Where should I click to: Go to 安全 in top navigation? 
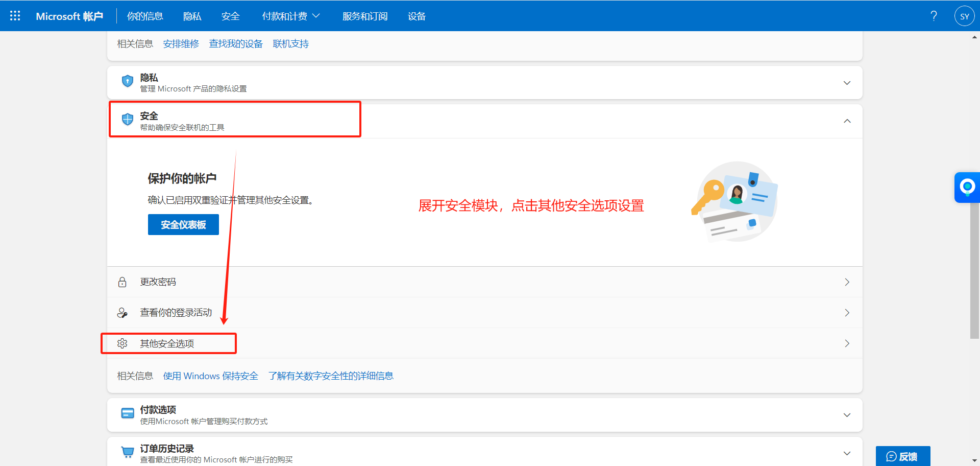click(231, 16)
